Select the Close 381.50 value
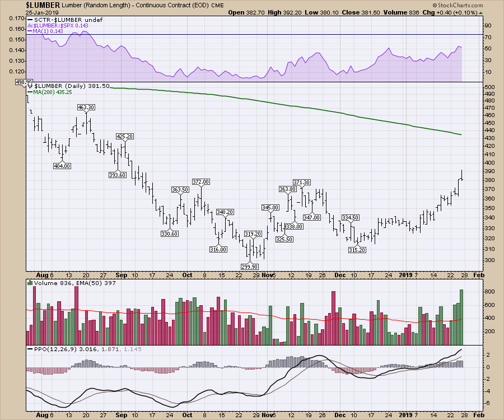The image size is (504, 420). point(361,12)
